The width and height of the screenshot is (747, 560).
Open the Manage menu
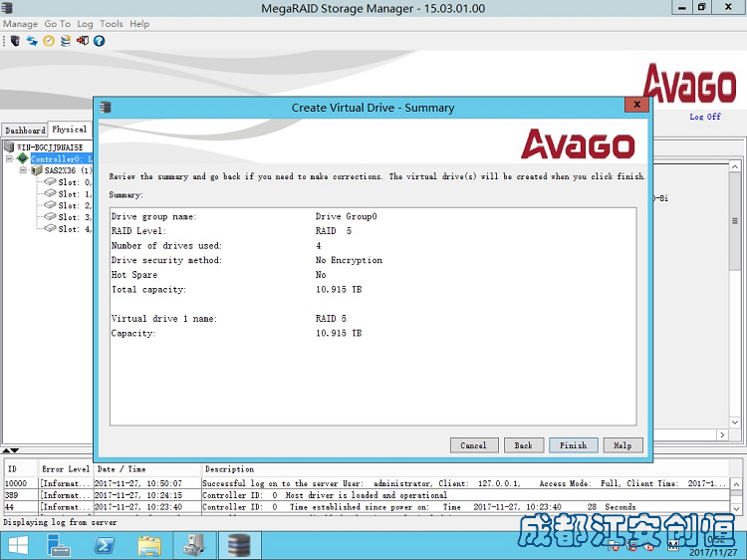point(21,24)
